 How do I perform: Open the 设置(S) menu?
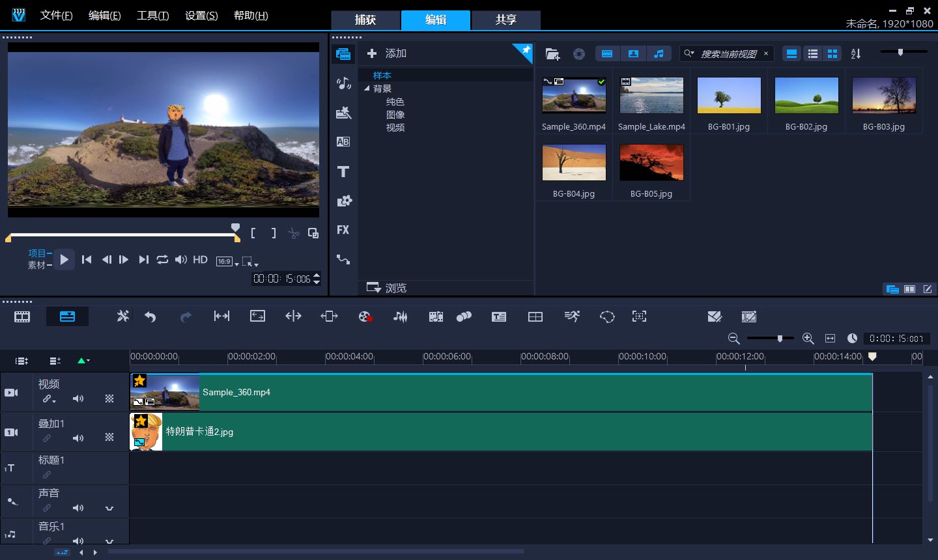pos(201,15)
